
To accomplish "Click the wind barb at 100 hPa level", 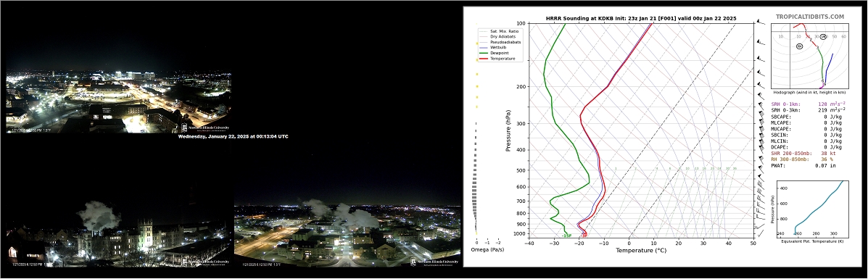I will (761, 22).
